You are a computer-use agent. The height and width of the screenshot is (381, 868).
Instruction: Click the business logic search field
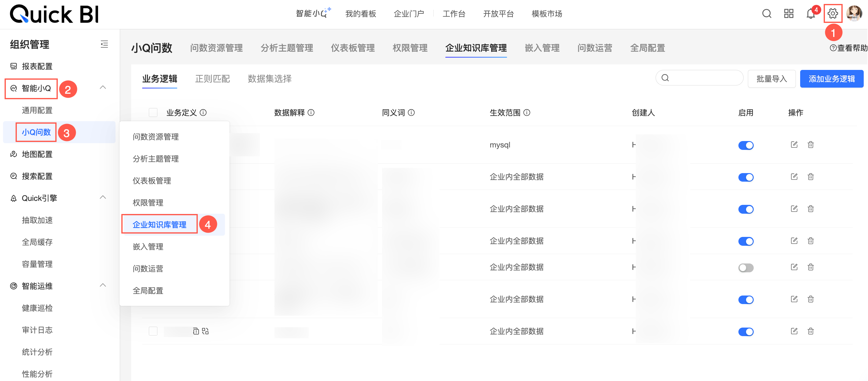pyautogui.click(x=704, y=78)
